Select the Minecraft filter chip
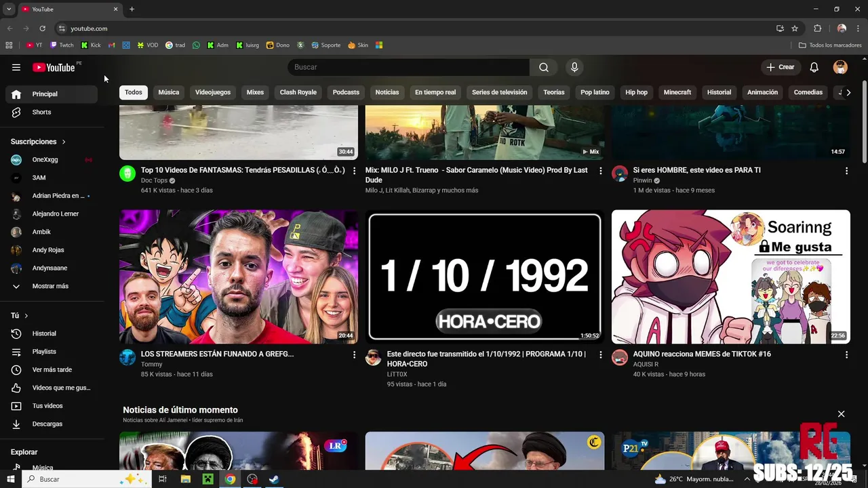Image resolution: width=868 pixels, height=488 pixels. pos(677,92)
